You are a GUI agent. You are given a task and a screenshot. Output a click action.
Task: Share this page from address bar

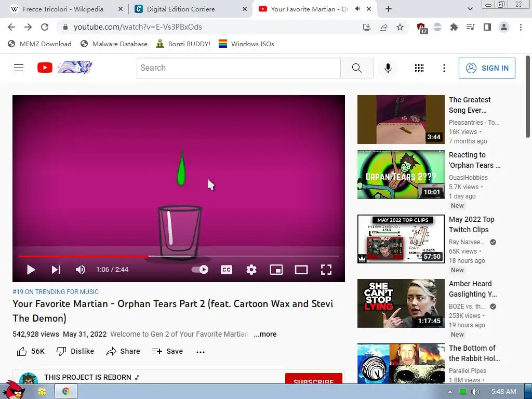pos(383,27)
